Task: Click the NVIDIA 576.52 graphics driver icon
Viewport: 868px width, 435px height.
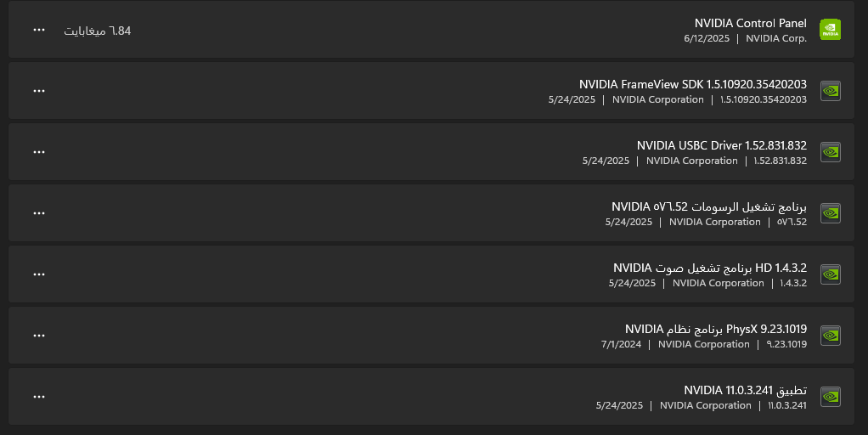Action: pyautogui.click(x=831, y=213)
